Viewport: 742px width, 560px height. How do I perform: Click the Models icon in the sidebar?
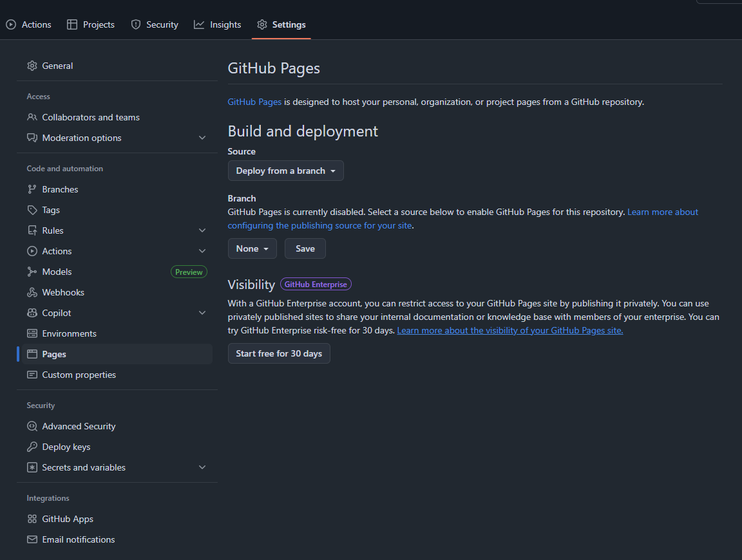pyautogui.click(x=32, y=272)
